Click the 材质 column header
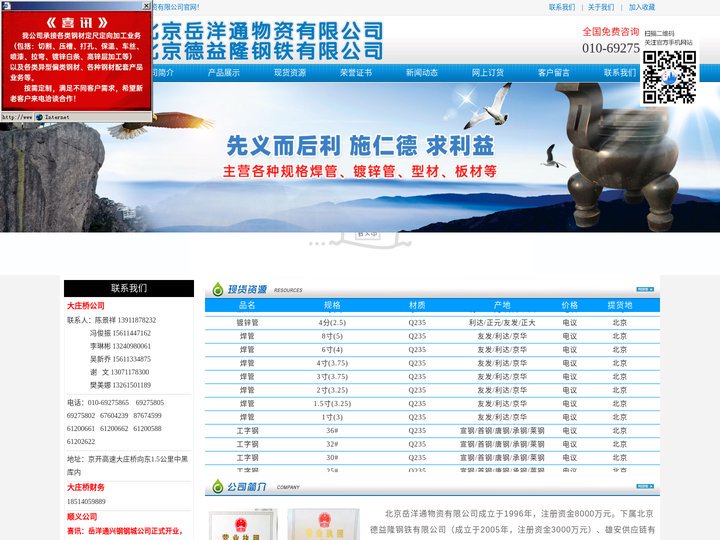The width and height of the screenshot is (720, 540). pos(417,305)
